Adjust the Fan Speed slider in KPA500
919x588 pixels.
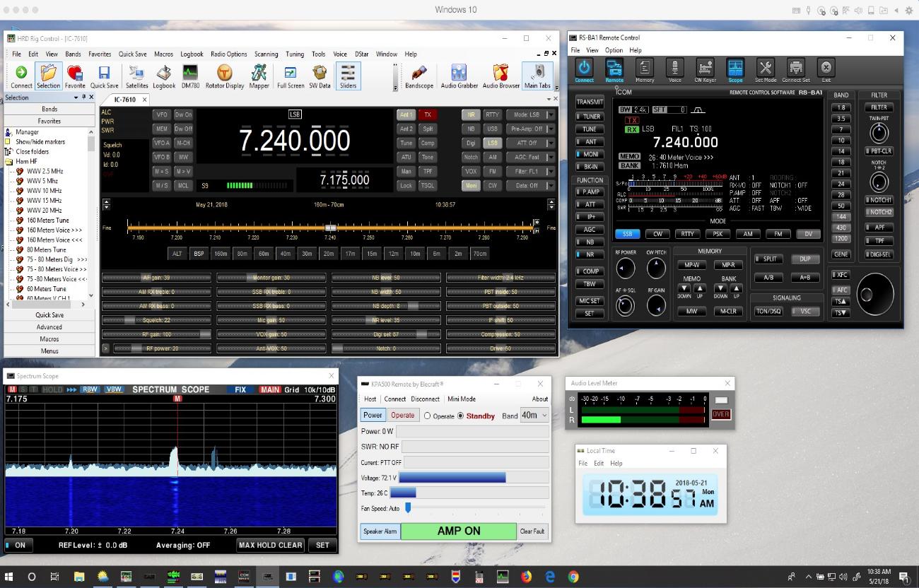pos(408,507)
